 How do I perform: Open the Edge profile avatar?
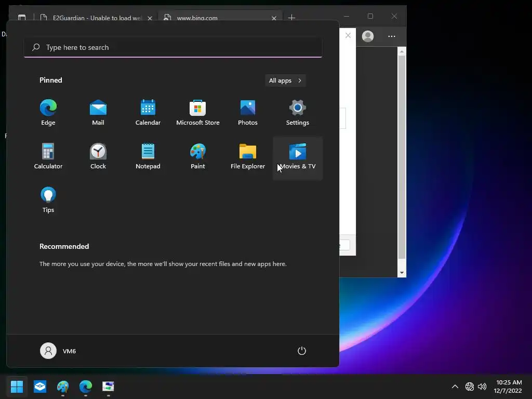coord(368,36)
